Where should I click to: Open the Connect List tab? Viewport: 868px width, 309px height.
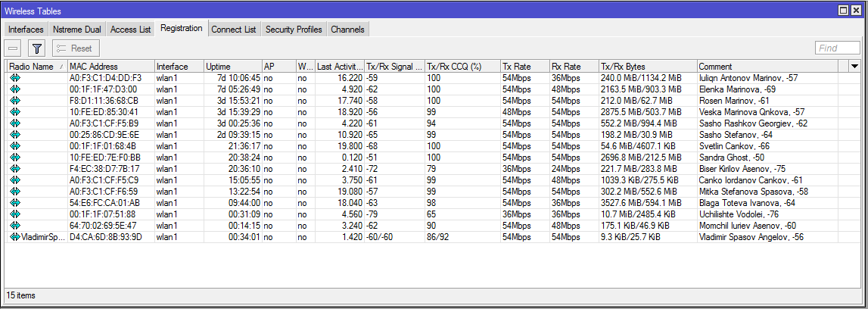coord(234,30)
